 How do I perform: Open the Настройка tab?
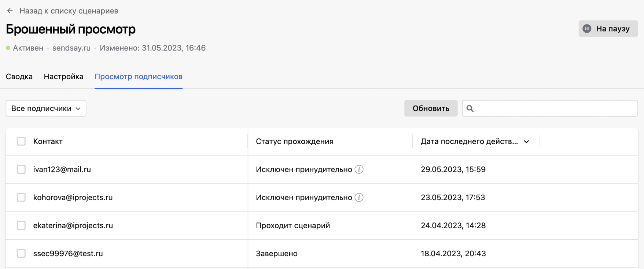click(x=63, y=77)
